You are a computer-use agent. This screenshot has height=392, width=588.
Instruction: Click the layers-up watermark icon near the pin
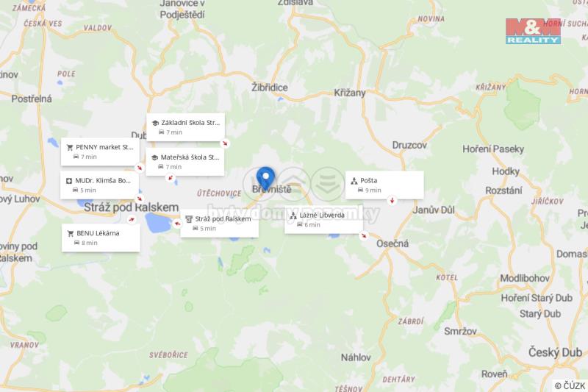(x=295, y=183)
